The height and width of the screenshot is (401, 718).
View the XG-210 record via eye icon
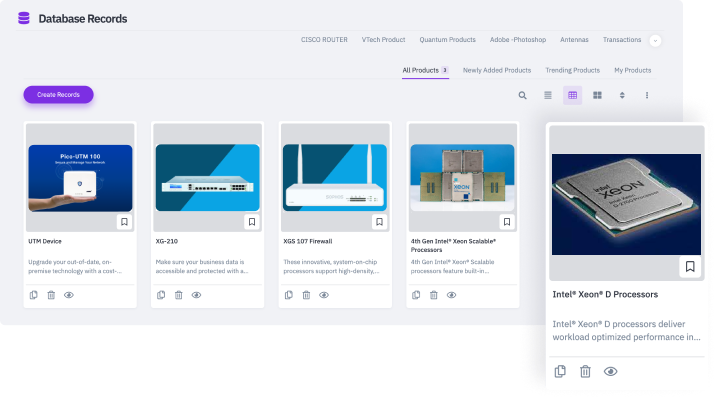click(196, 295)
